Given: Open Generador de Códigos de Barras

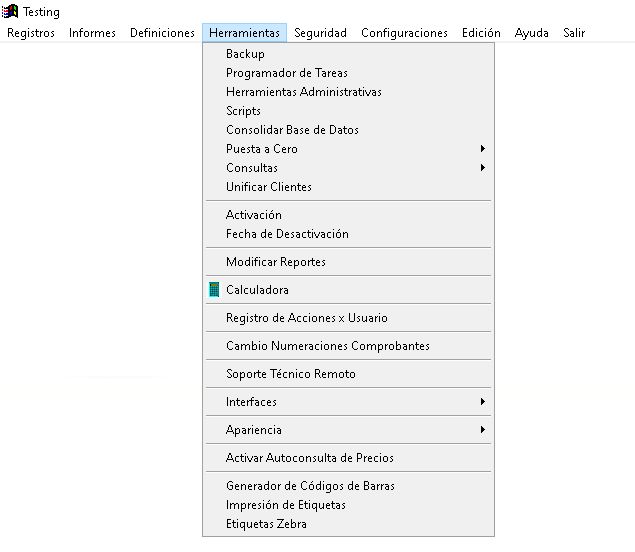Looking at the screenshot, I should [310, 486].
